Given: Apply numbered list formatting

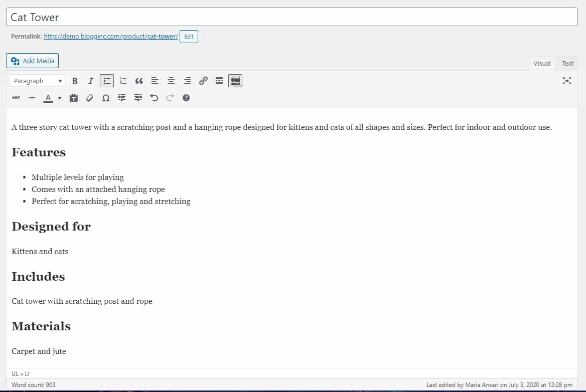Looking at the screenshot, I should tap(123, 81).
